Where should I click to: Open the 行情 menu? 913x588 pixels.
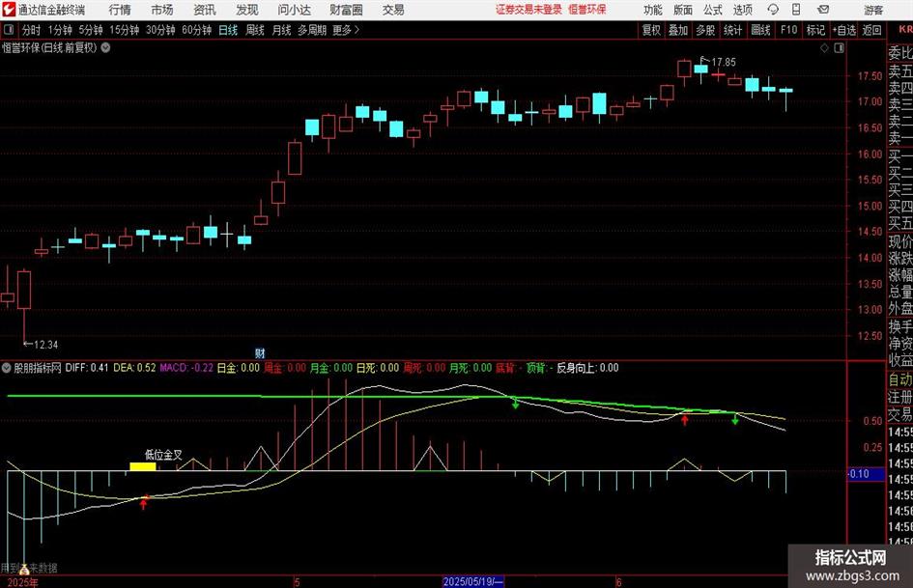120,10
